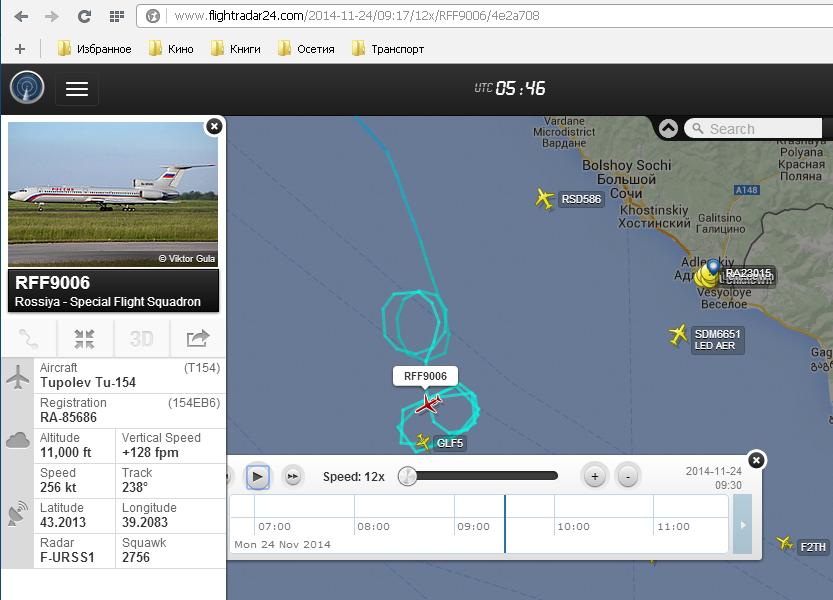833x600 pixels.
Task: Click the aircraft details plane icon
Action: coord(18,377)
